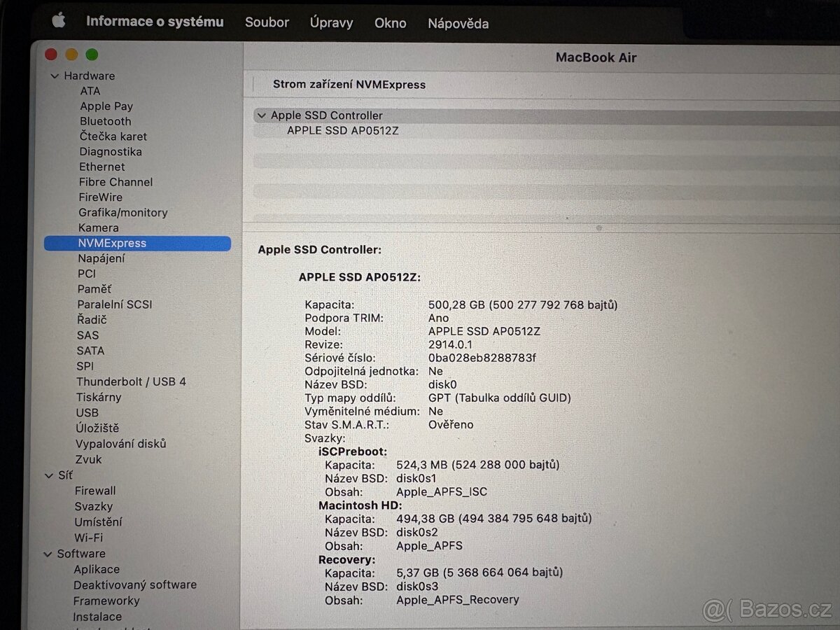Open the Okno menu

(390, 23)
